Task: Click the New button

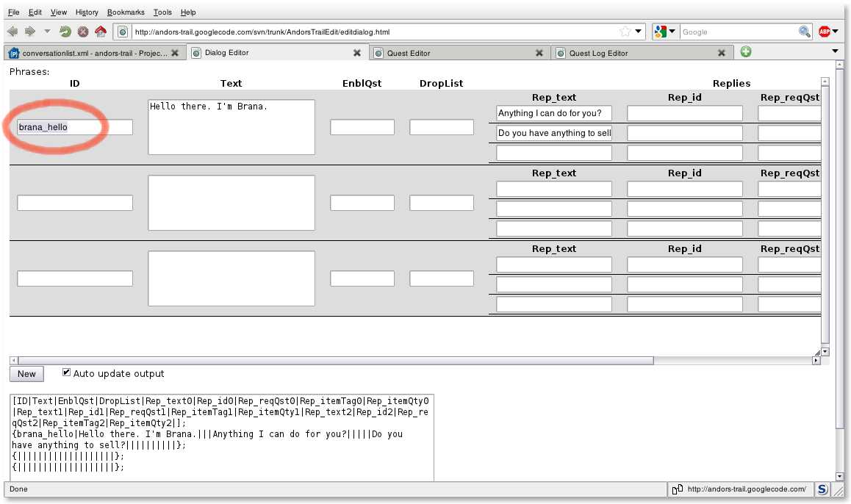Action: coord(26,374)
